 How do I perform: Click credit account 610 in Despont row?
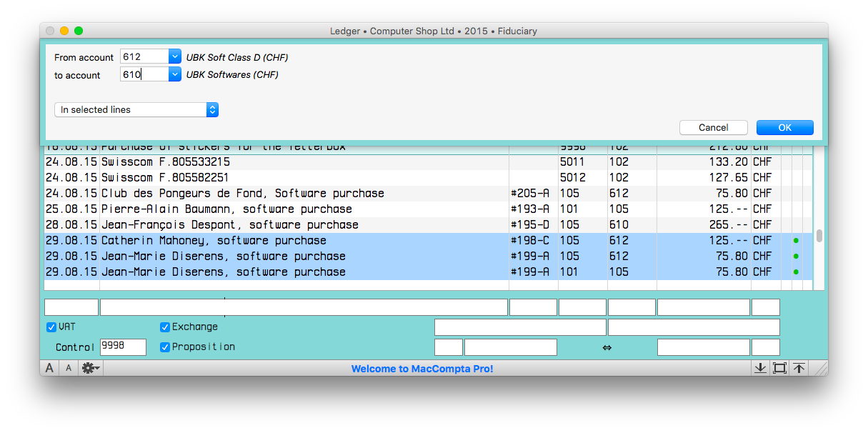[619, 225]
